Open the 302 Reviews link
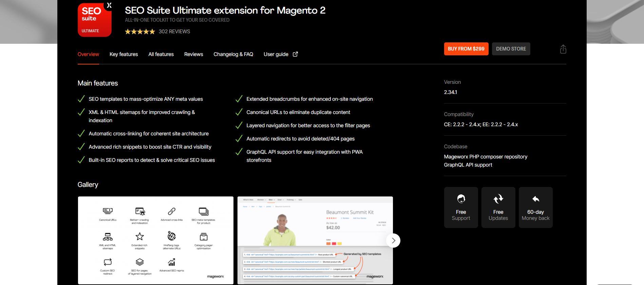 point(174,32)
